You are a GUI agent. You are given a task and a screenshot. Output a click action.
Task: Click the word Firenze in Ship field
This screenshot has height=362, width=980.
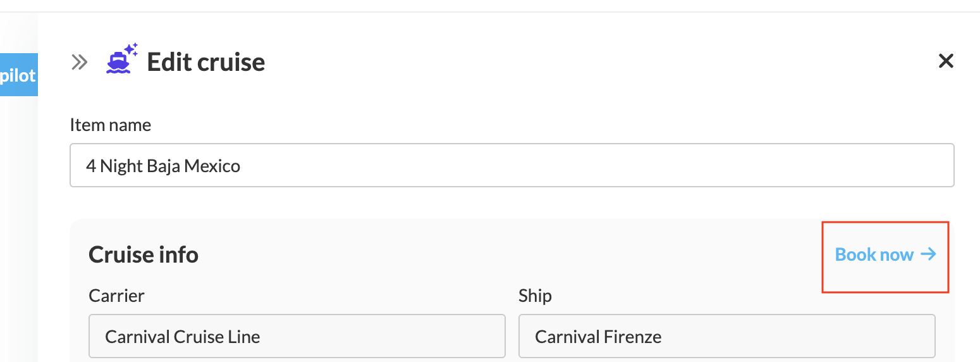click(x=632, y=337)
